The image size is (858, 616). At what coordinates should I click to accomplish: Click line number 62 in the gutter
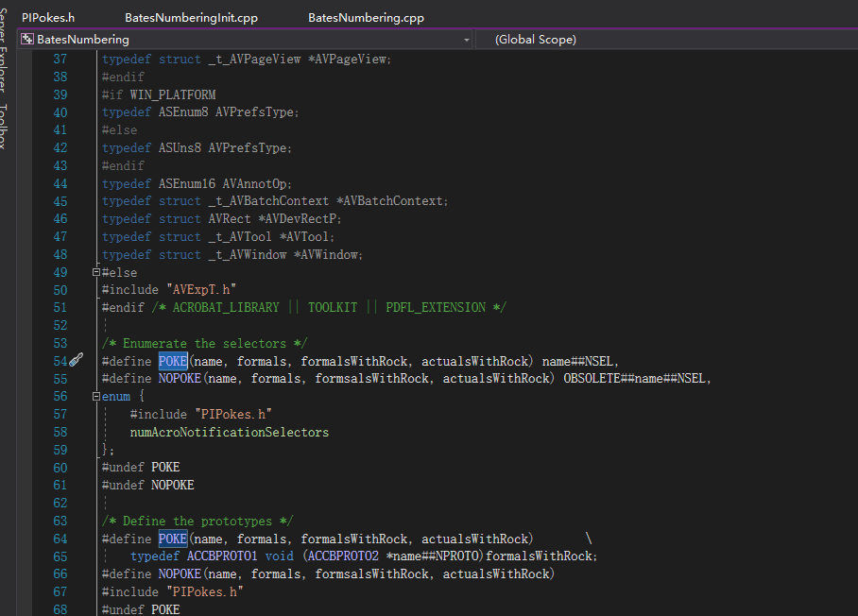click(x=60, y=503)
